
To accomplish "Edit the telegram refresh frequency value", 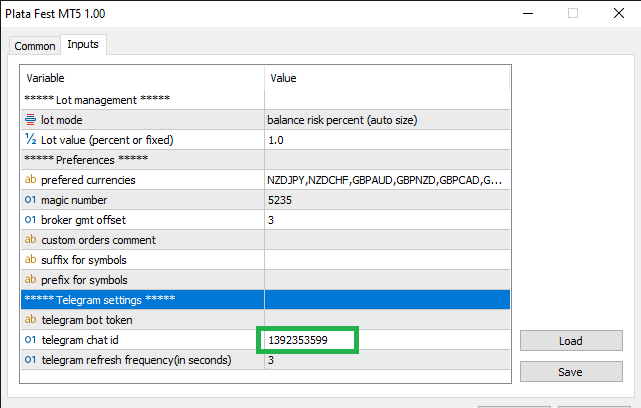I will click(x=387, y=360).
